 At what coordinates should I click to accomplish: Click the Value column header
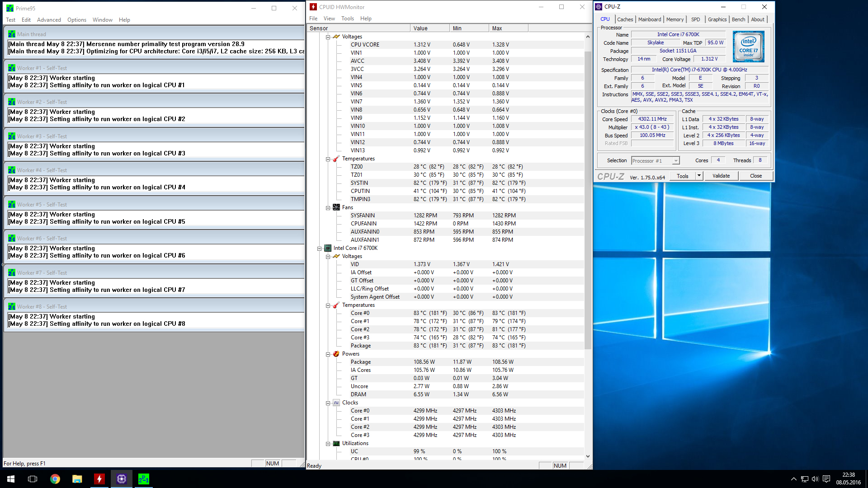[430, 28]
